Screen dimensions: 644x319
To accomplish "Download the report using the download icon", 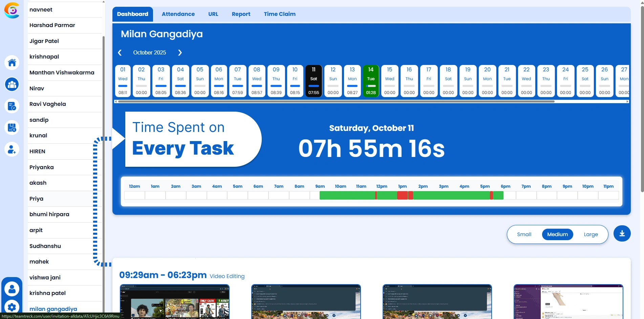I will [622, 233].
